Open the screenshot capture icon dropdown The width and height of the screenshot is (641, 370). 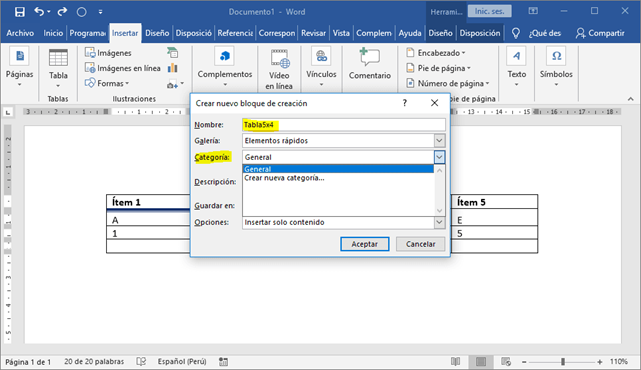coord(175,84)
